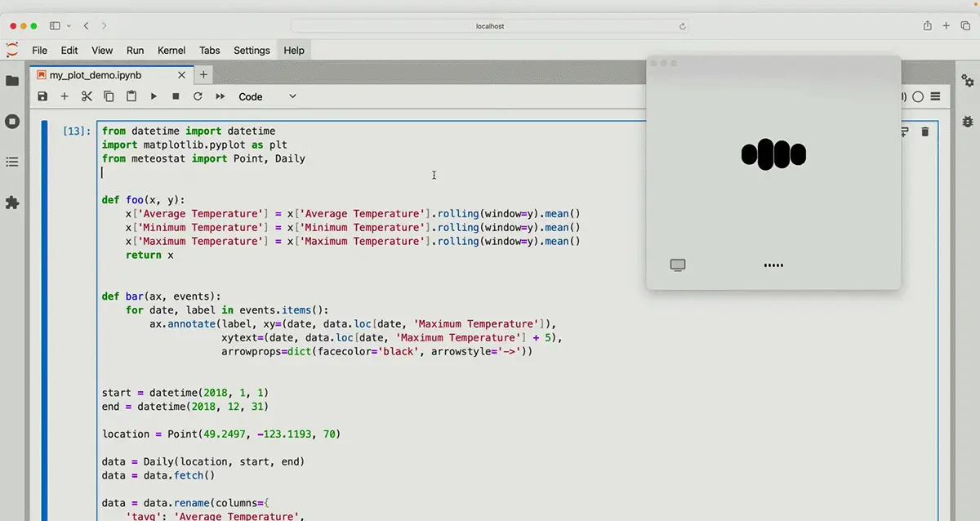Viewport: 980px width, 521px height.
Task: Run the selected cell
Action: click(154, 96)
